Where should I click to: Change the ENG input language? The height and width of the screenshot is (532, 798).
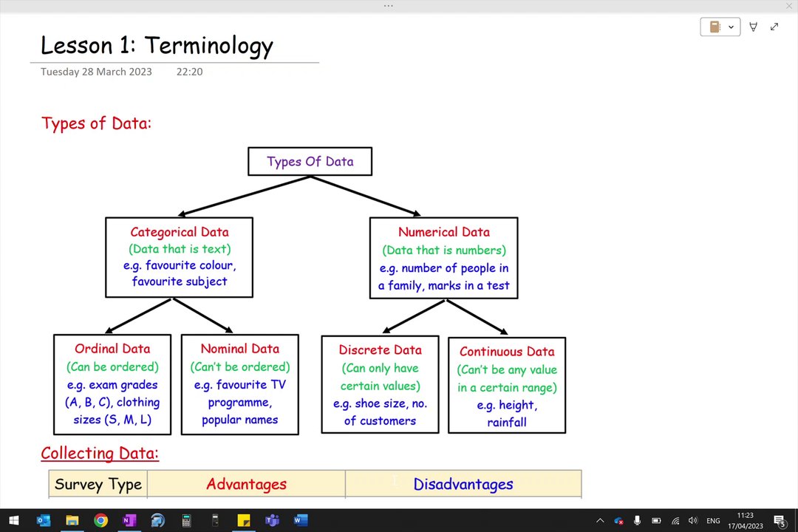713,520
